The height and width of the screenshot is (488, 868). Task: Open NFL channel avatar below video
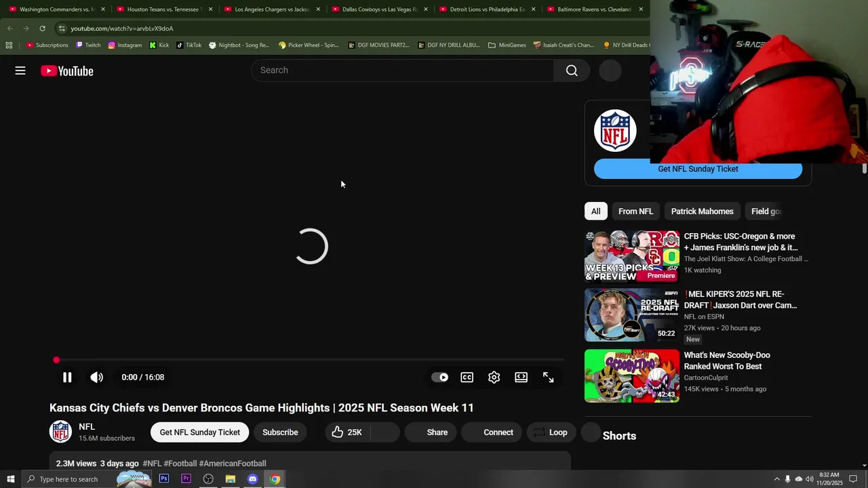60,432
